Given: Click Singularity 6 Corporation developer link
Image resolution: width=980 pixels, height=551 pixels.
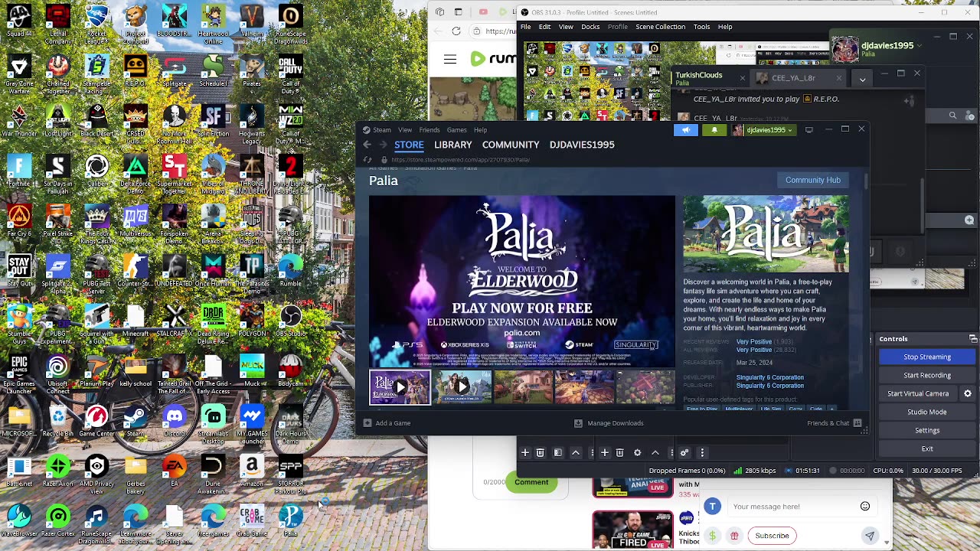Looking at the screenshot, I should 769,377.
